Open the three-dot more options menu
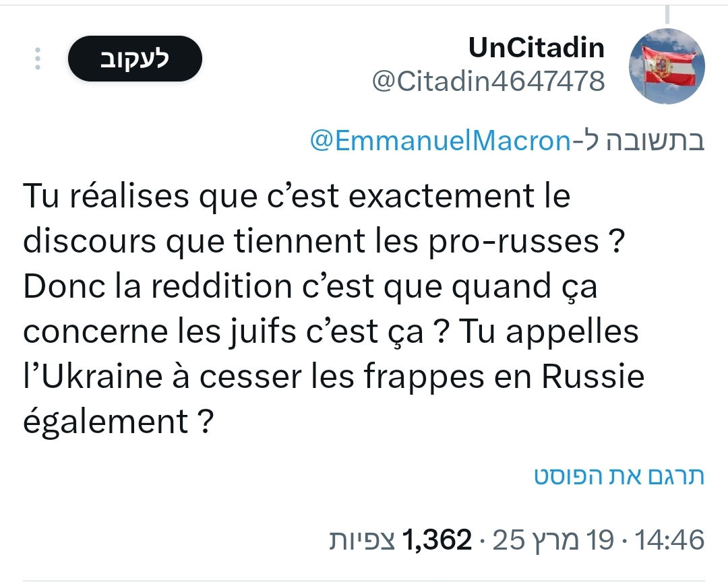Viewport: 728px width, 586px height. (x=38, y=59)
